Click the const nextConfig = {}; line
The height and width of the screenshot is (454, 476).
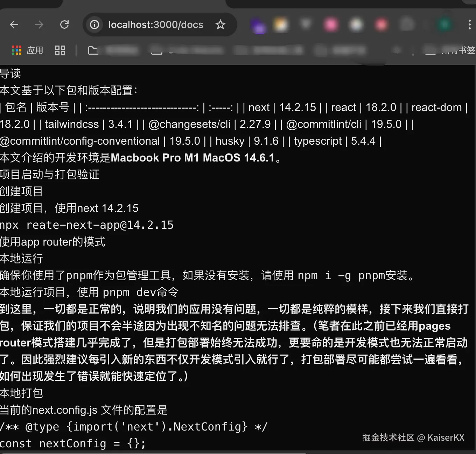(x=73, y=443)
